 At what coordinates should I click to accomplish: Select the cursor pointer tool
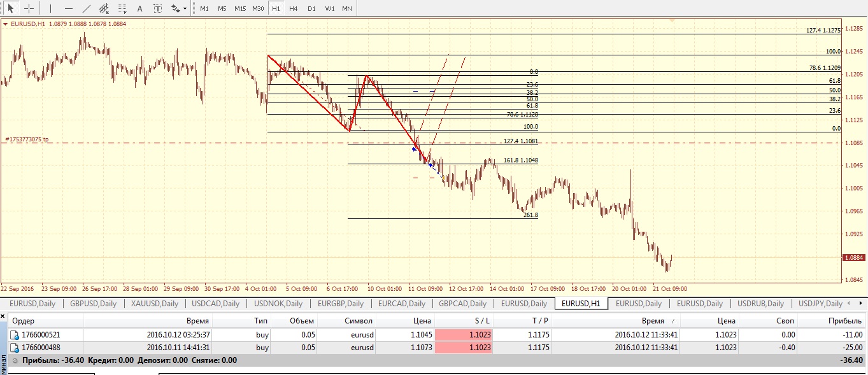click(x=11, y=9)
